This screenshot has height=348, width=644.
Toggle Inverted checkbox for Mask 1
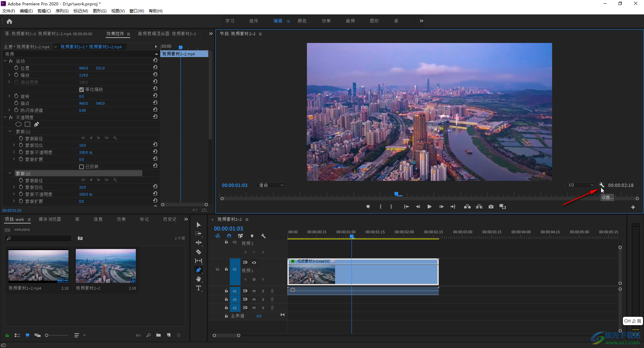pyautogui.click(x=81, y=167)
